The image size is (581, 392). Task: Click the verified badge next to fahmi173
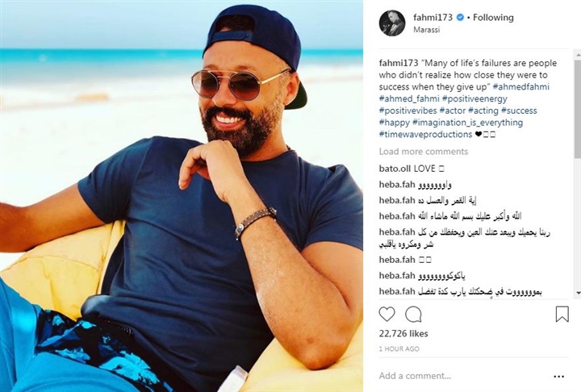460,18
